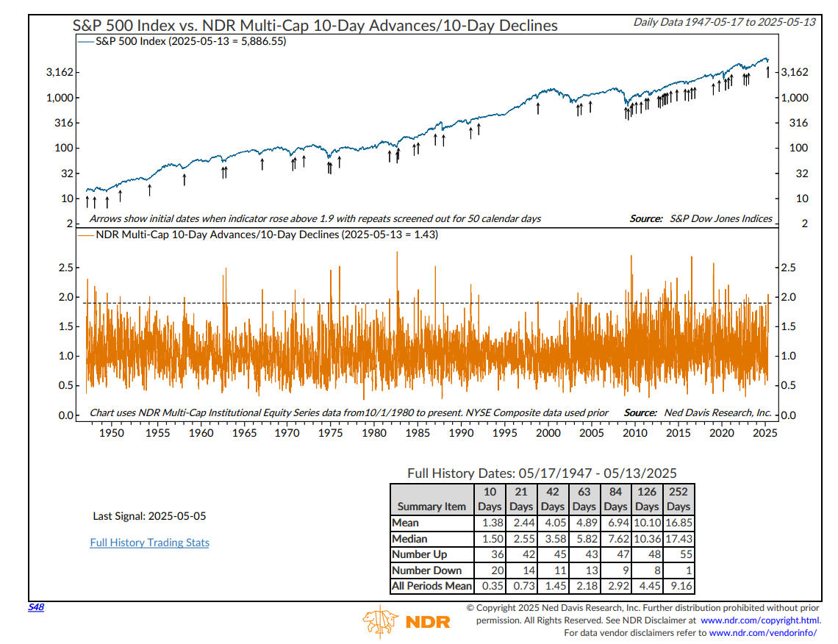Click the Last Signal: 2025-05-05 text
Viewport: 838px width, 644px height.
pos(149,516)
